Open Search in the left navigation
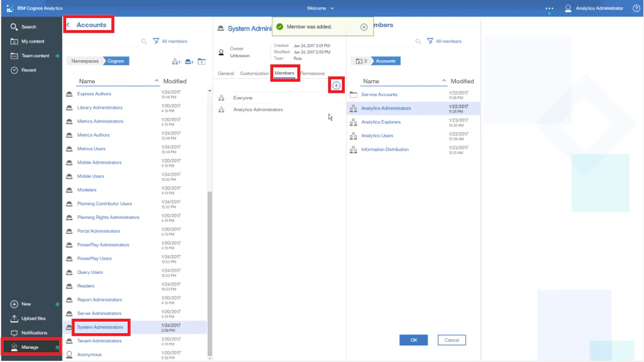 click(23, 26)
